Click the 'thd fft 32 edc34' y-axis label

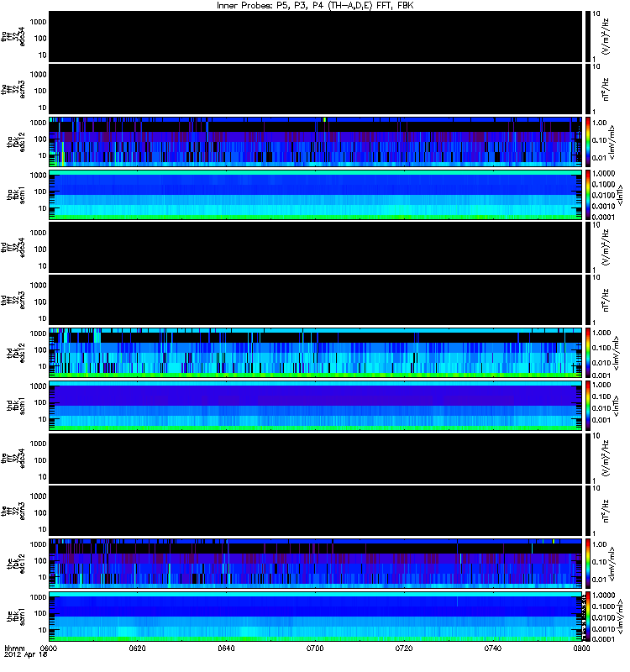pyautogui.click(x=13, y=247)
